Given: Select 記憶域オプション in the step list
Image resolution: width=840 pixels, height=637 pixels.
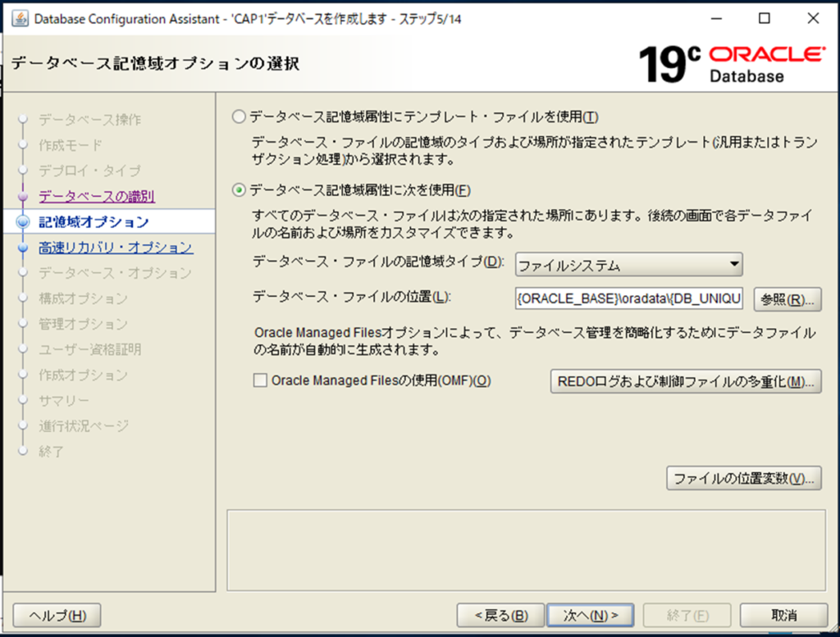Looking at the screenshot, I should pos(94,222).
